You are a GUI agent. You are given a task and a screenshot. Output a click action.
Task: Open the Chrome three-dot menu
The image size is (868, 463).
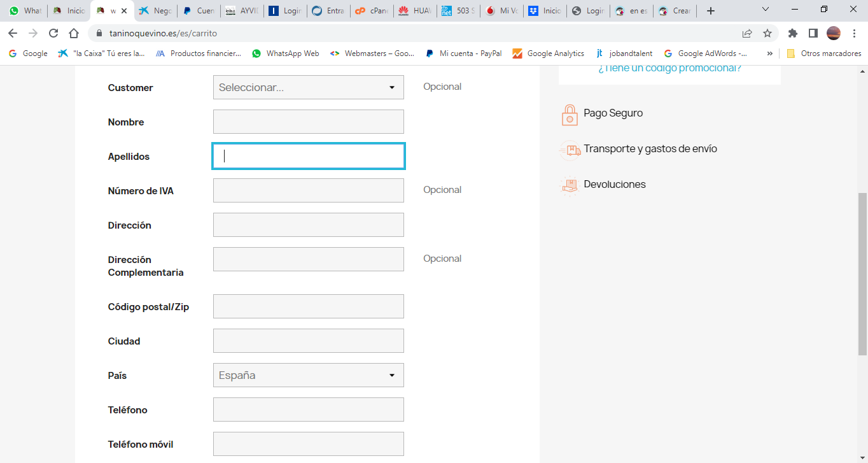pos(854,33)
